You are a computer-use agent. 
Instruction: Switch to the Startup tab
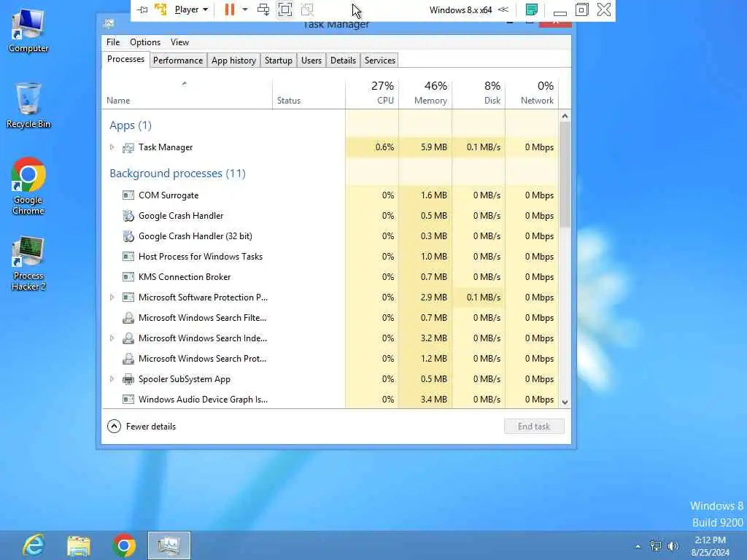pos(278,61)
